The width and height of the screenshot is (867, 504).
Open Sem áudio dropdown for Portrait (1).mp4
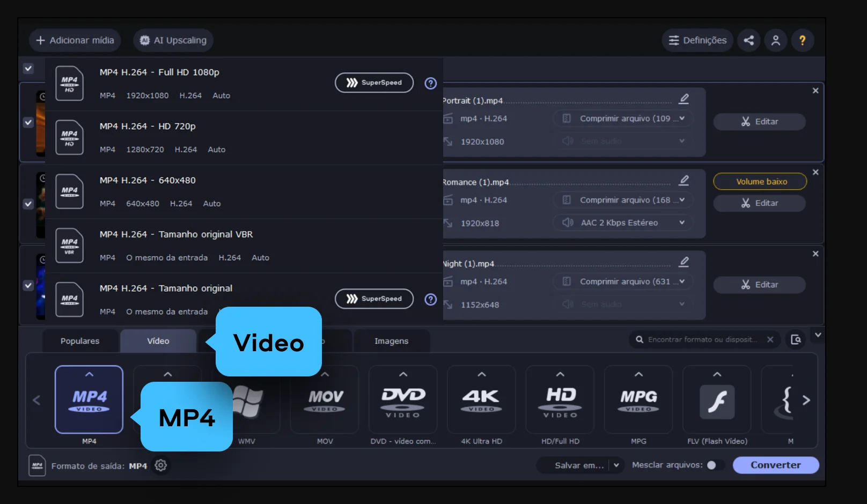point(623,141)
